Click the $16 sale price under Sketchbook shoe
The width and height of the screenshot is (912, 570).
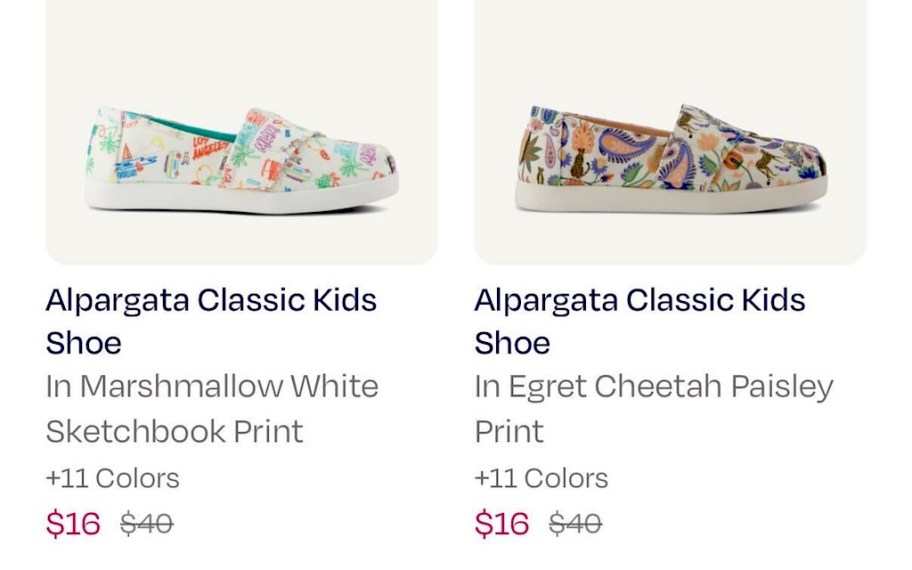pos(73,523)
